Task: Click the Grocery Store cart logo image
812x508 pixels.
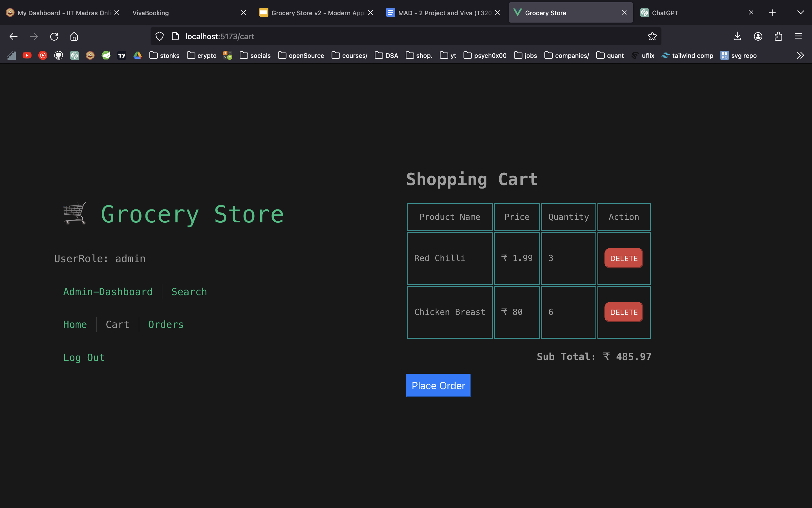Action: [x=75, y=213]
